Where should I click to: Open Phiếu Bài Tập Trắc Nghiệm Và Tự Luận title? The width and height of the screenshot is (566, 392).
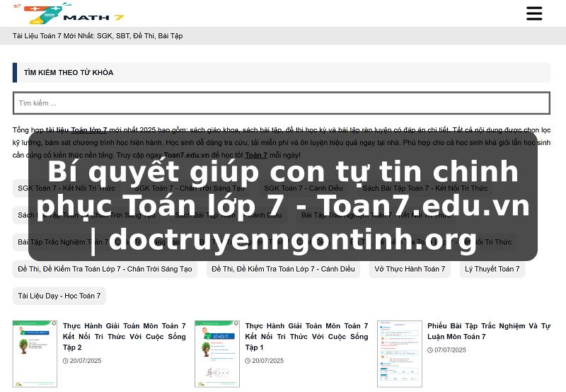[x=489, y=331]
